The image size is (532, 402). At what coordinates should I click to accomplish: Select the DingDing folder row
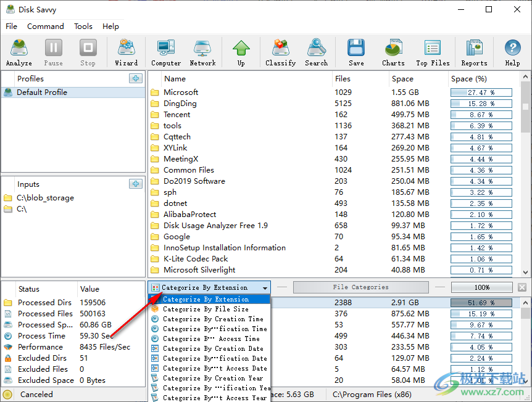[334, 104]
